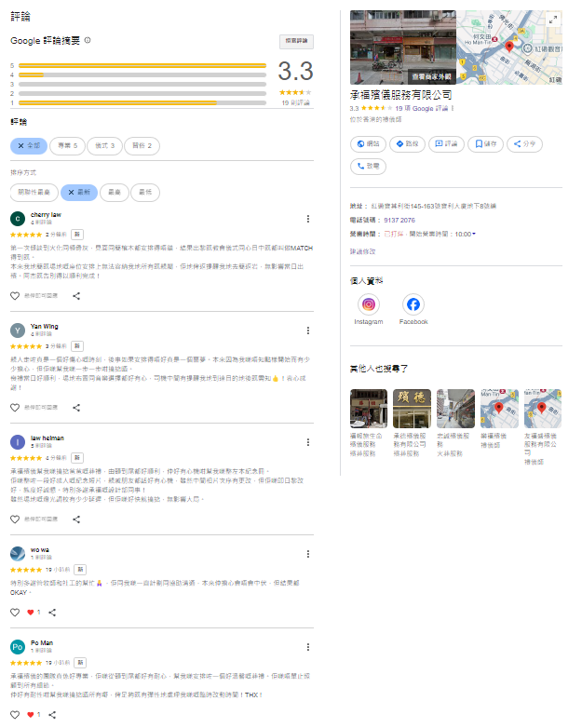
Task: Click reviewer name Po Man
Action: (42, 643)
